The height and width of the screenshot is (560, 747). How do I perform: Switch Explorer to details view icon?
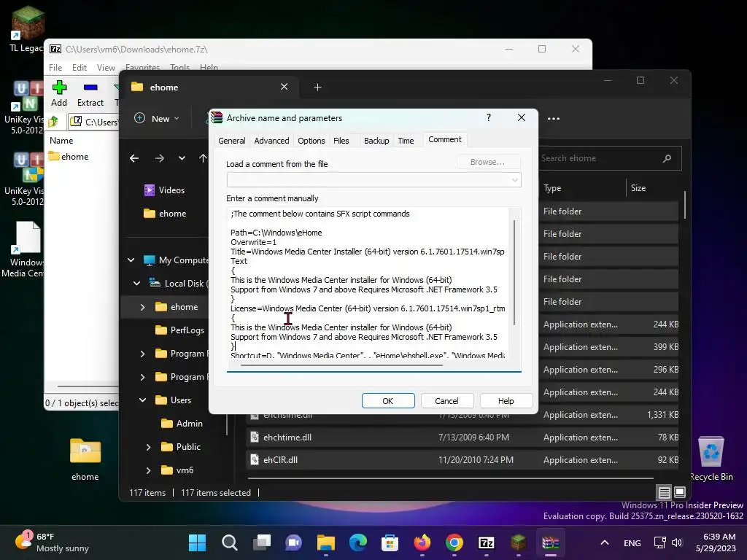664,492
